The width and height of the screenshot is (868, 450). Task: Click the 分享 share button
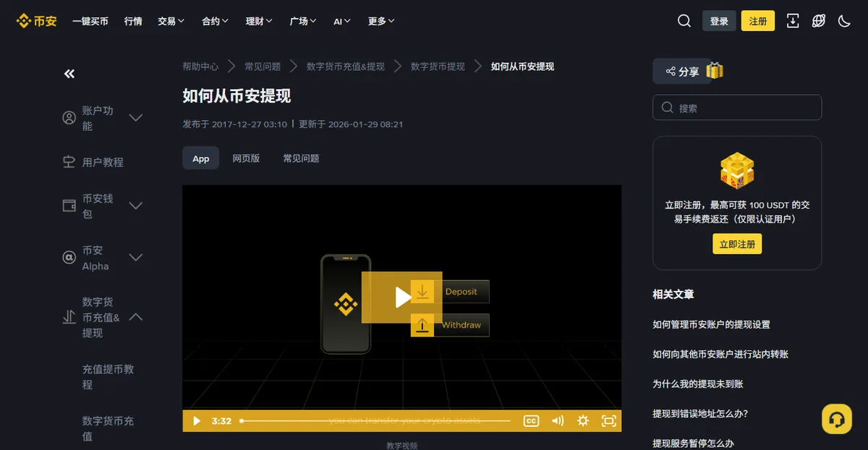pyautogui.click(x=682, y=72)
